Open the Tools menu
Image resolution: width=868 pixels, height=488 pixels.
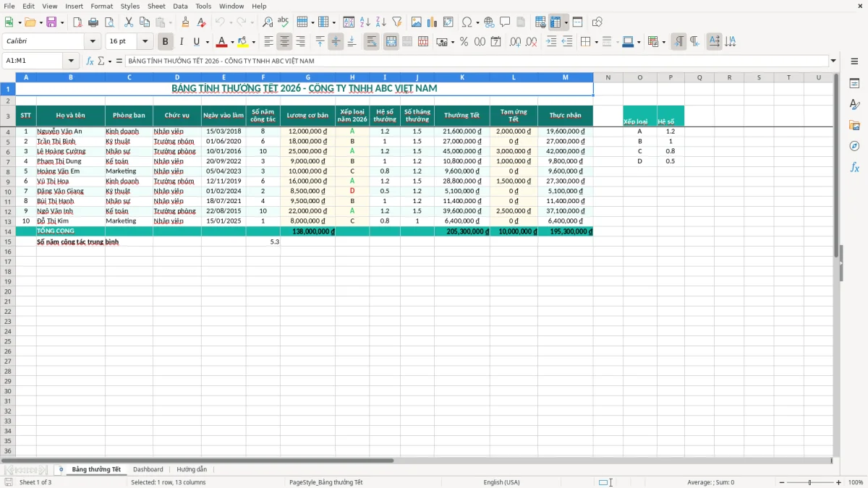click(x=203, y=6)
